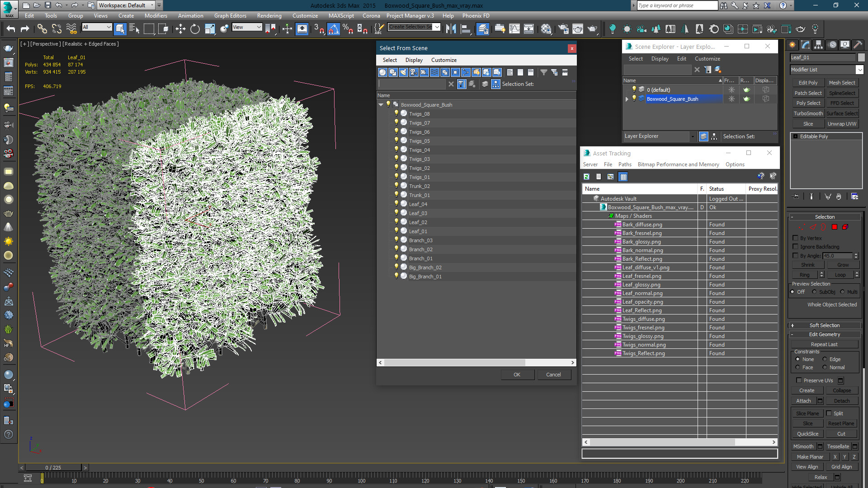Toggle Angle Snap in main toolbar

tap(333, 29)
